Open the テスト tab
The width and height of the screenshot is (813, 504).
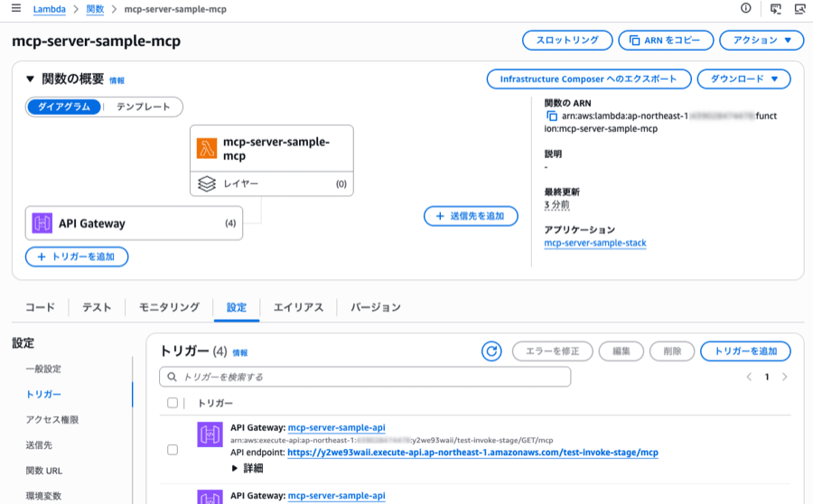[97, 307]
